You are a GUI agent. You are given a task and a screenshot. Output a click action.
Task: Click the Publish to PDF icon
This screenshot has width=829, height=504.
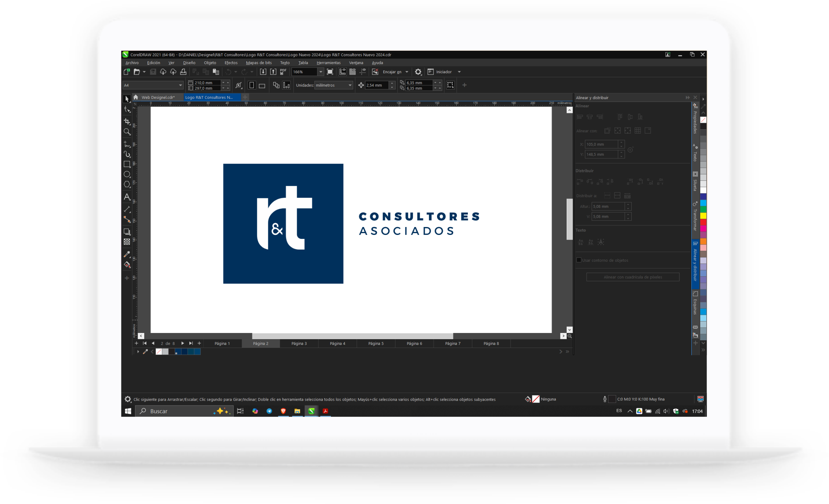pyautogui.click(x=283, y=72)
